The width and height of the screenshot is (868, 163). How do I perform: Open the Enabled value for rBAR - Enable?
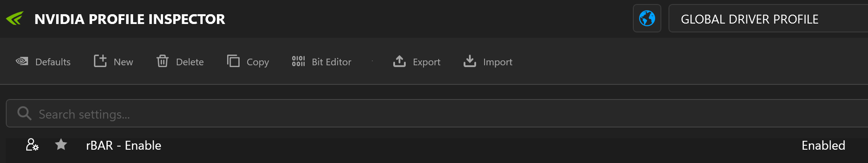tap(823, 145)
